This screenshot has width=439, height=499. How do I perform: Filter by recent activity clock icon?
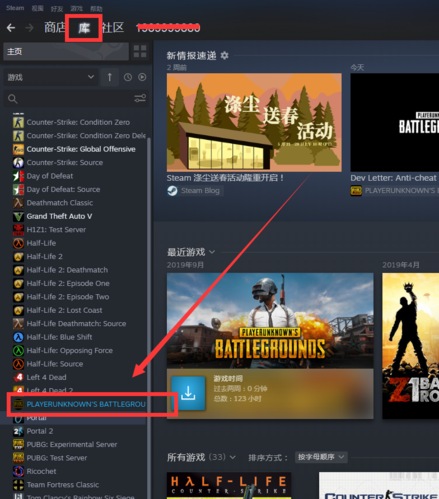(128, 77)
